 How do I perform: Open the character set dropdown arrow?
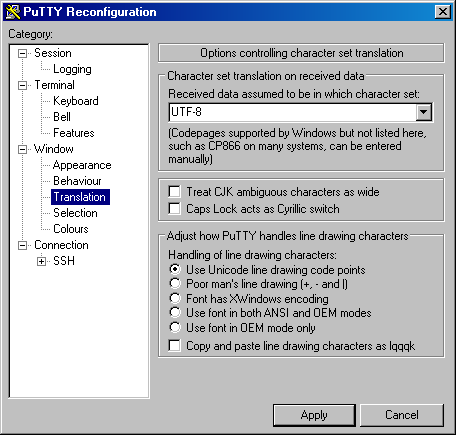pyautogui.click(x=423, y=112)
